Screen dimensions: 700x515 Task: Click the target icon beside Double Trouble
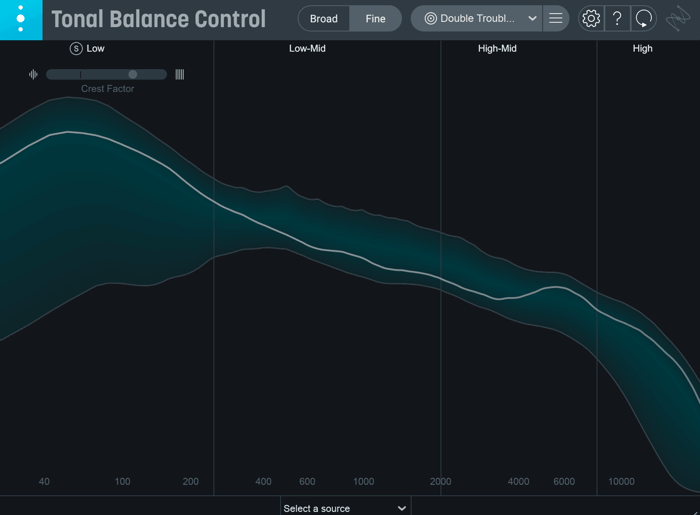pyautogui.click(x=430, y=19)
